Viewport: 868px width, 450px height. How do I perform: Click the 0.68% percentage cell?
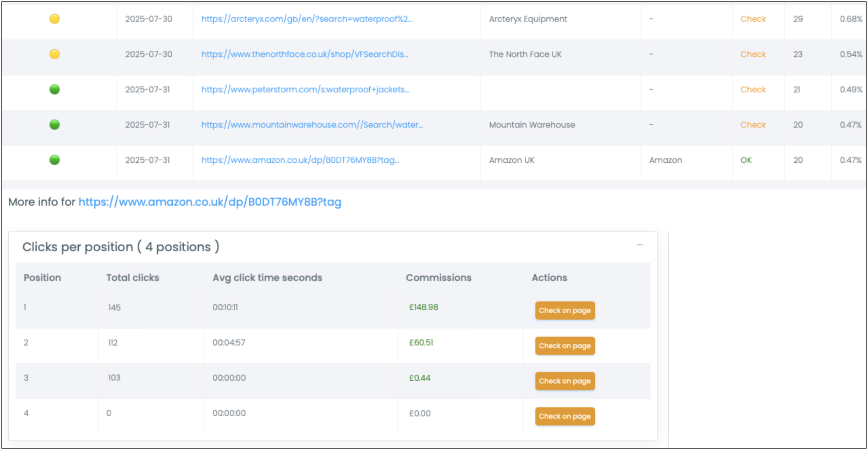[851, 19]
